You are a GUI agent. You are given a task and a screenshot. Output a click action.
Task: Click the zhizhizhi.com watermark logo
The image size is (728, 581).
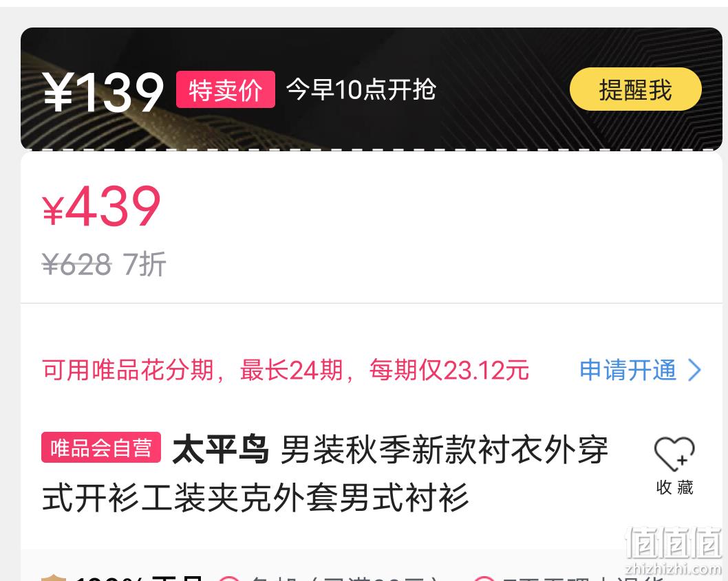point(674,551)
